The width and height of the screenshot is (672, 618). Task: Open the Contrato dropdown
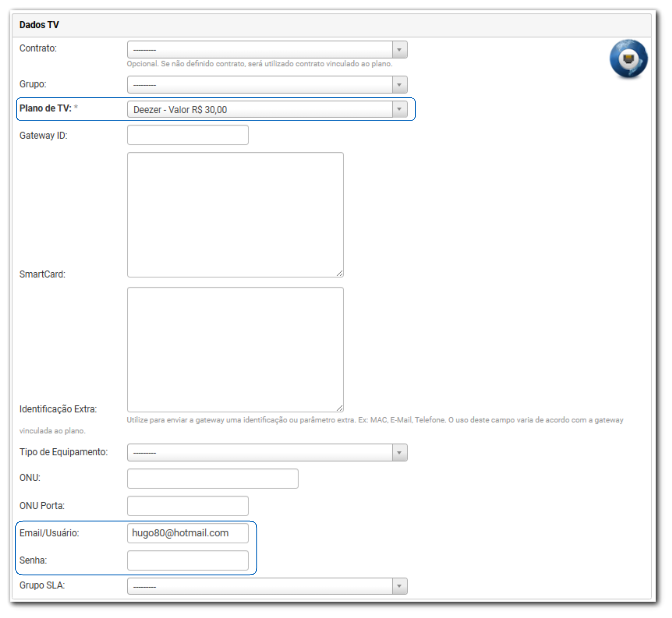[260, 50]
